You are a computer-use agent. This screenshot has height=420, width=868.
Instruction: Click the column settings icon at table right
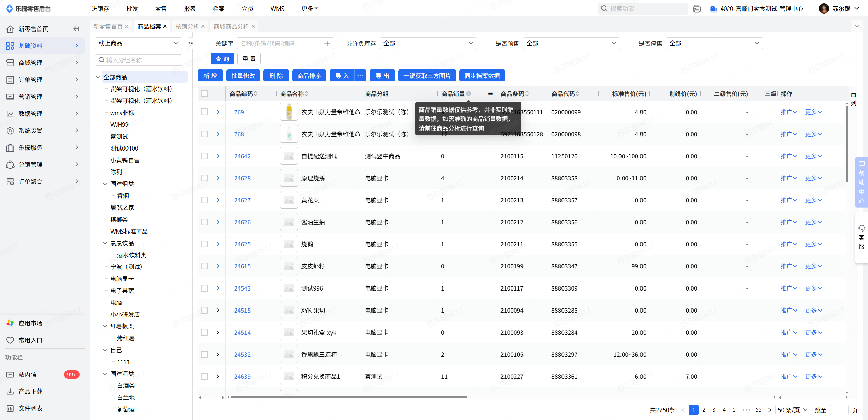(853, 95)
